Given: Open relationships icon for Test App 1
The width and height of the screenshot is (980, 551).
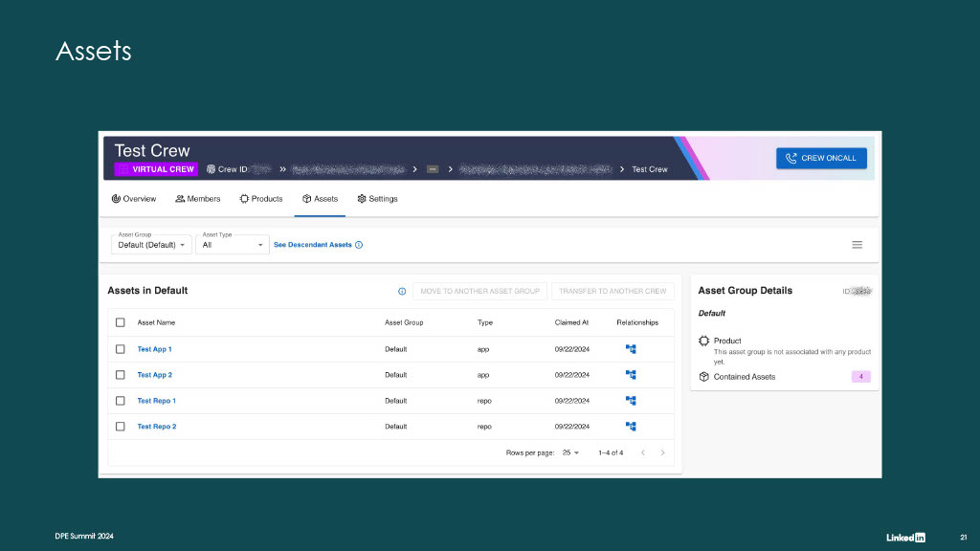Looking at the screenshot, I should point(631,349).
